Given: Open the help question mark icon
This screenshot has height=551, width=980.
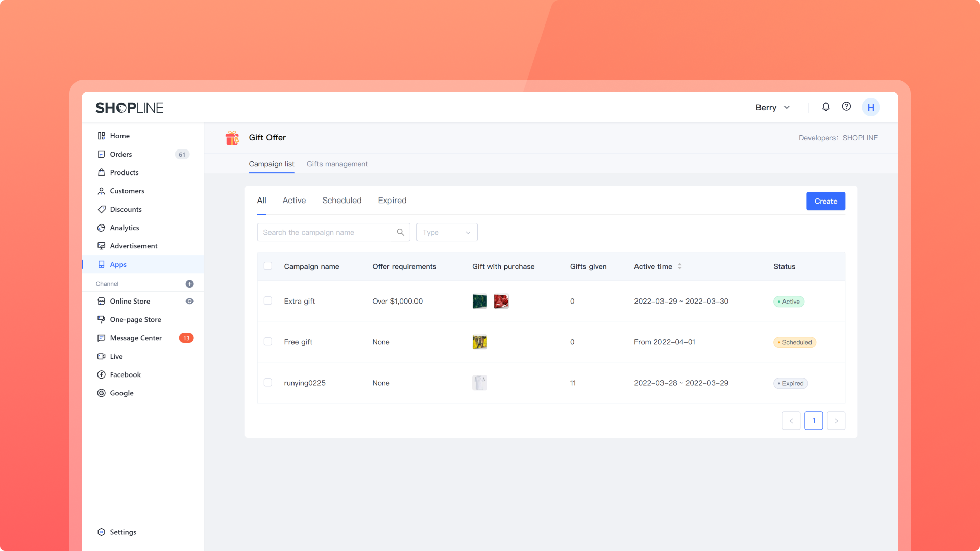Looking at the screenshot, I should click(x=846, y=107).
